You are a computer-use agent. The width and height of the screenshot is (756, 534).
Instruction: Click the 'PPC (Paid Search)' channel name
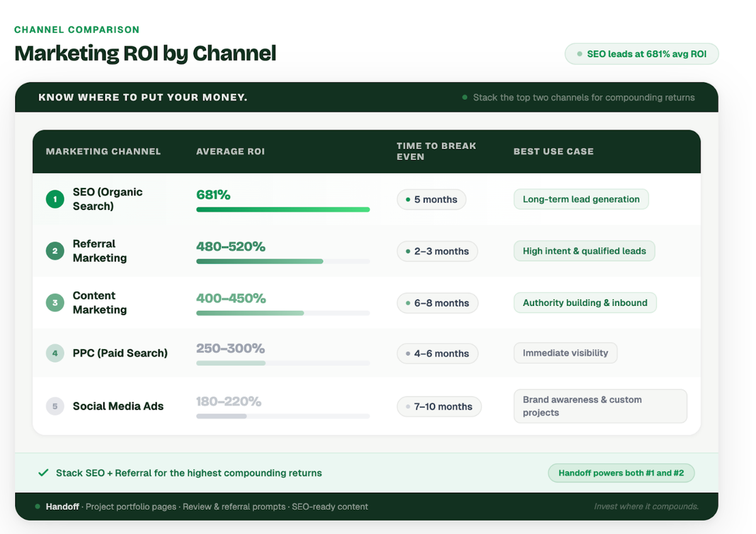[x=120, y=353]
